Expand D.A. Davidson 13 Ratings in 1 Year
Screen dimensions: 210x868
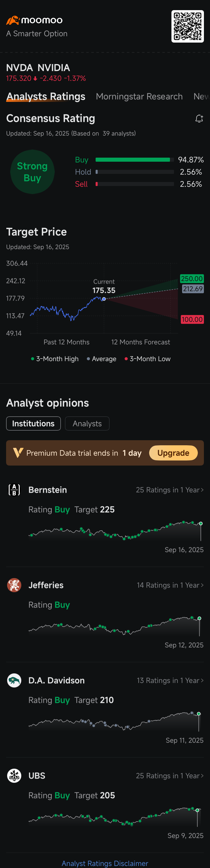(170, 681)
